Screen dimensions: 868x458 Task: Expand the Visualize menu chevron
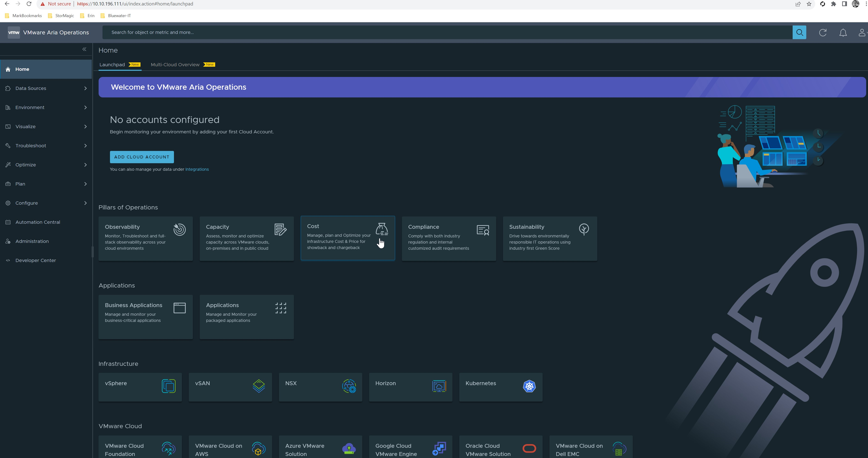tap(85, 127)
